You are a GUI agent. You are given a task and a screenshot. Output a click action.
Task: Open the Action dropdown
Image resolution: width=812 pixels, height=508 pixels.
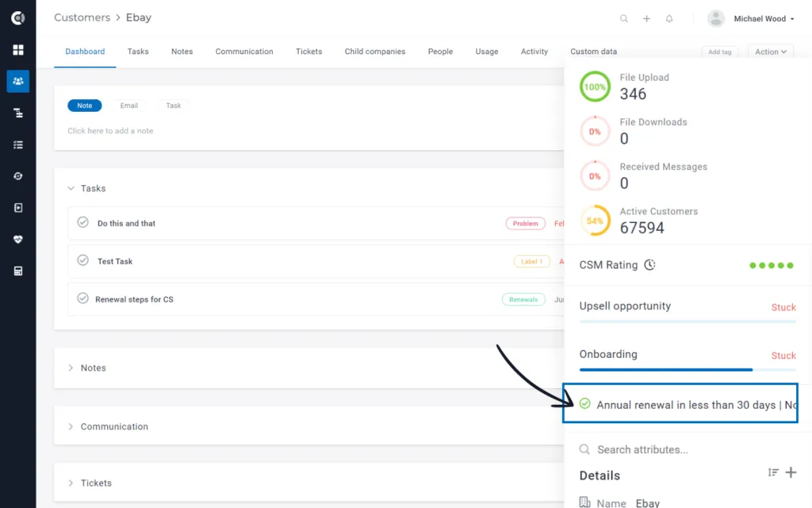pos(771,52)
